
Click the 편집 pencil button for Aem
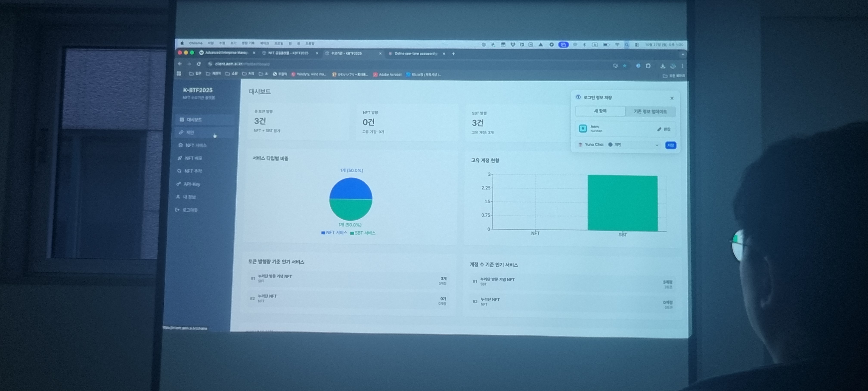664,129
